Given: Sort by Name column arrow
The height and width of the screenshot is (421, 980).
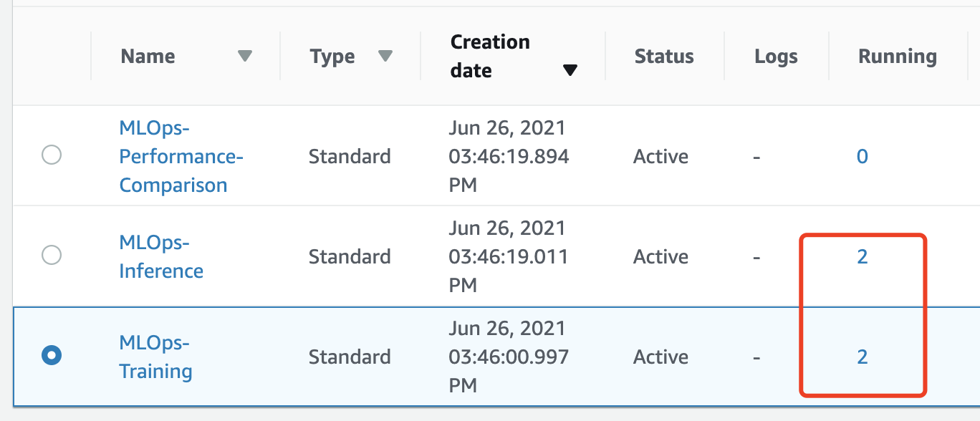Looking at the screenshot, I should (x=245, y=56).
